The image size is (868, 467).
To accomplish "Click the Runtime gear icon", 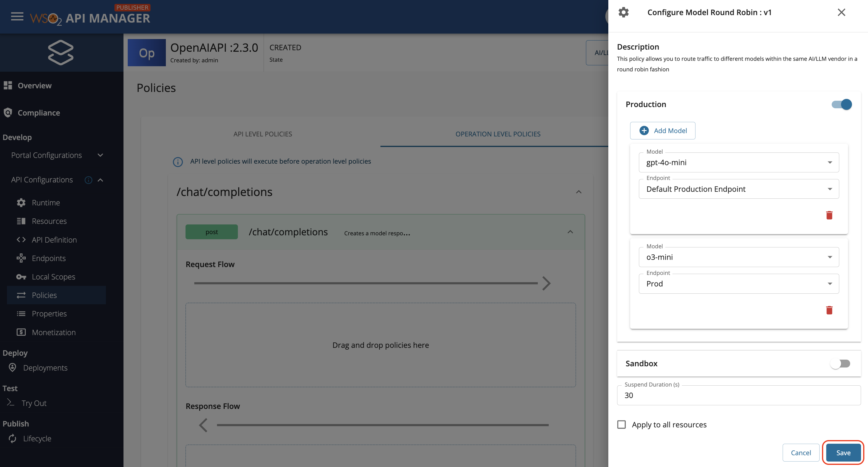I will pos(21,203).
